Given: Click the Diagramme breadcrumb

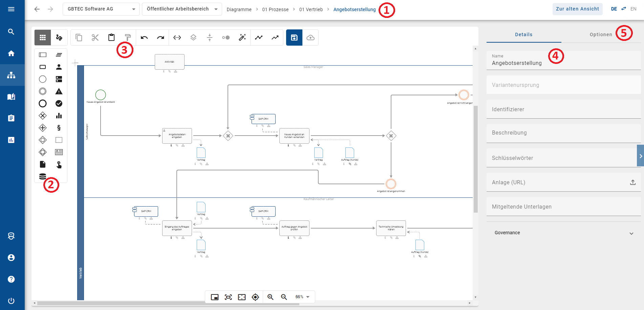Looking at the screenshot, I should [239, 9].
